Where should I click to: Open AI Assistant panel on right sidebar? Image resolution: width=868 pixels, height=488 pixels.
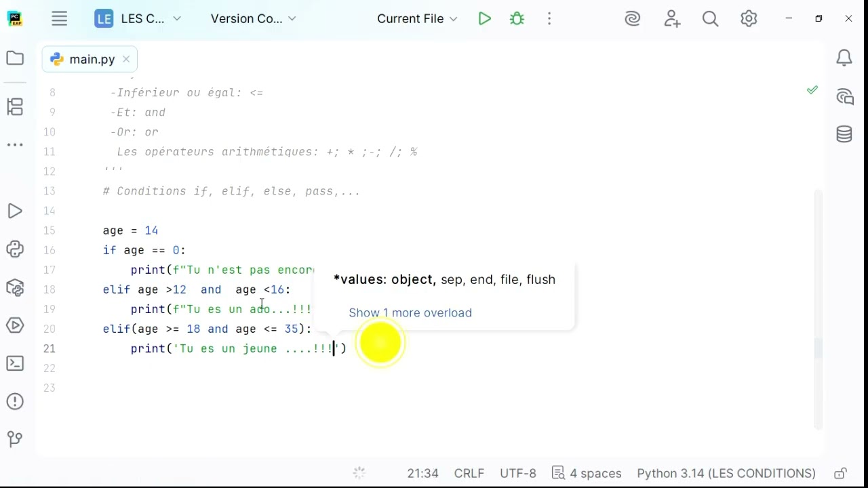pos(844,97)
